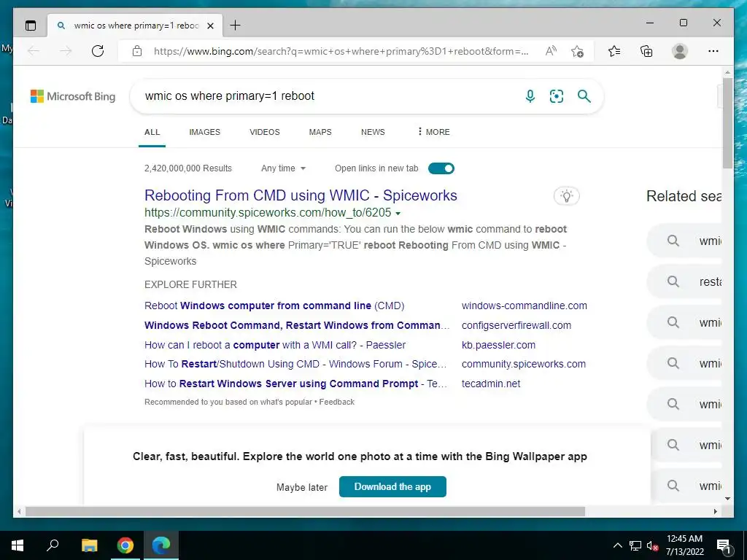Launch Google Chrome from taskbar

pyautogui.click(x=125, y=545)
